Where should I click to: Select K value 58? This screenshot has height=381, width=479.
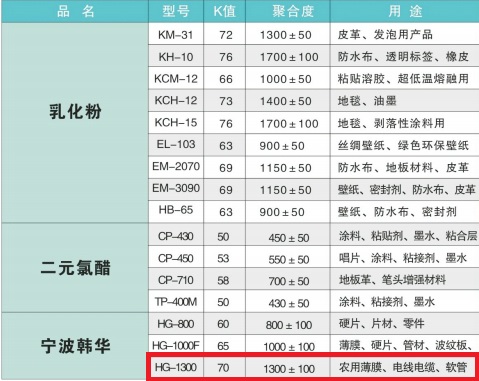click(223, 280)
